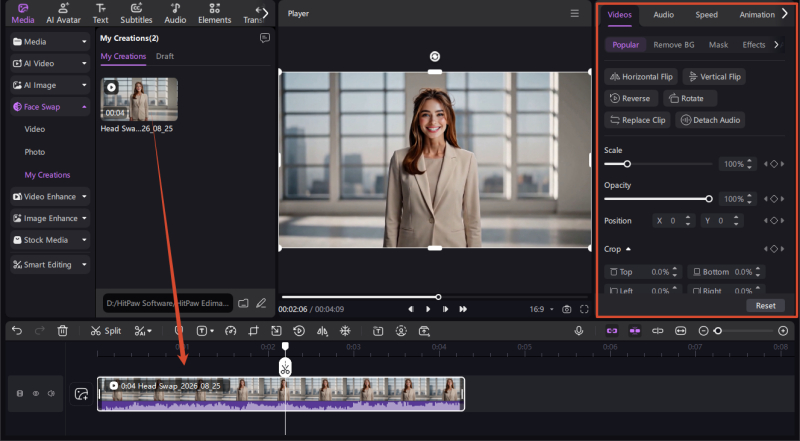
Task: Click the Player progress bar handle
Action: (x=438, y=297)
